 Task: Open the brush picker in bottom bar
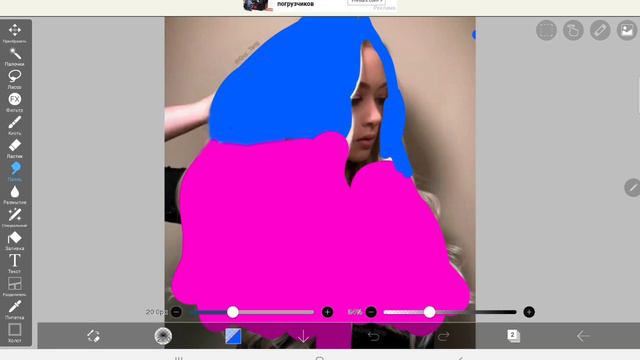(163, 336)
